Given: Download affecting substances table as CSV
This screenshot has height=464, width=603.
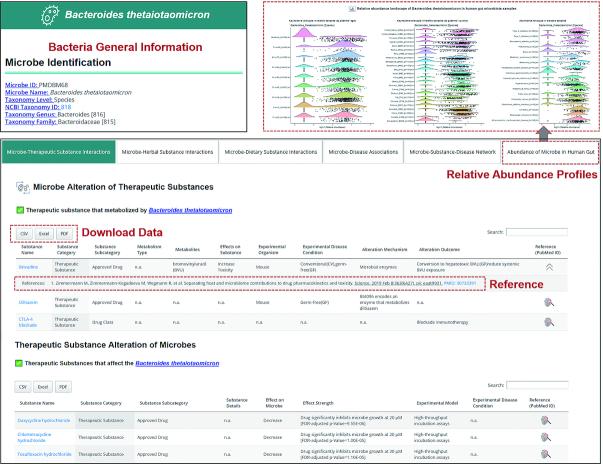Looking at the screenshot, I should coord(23,387).
